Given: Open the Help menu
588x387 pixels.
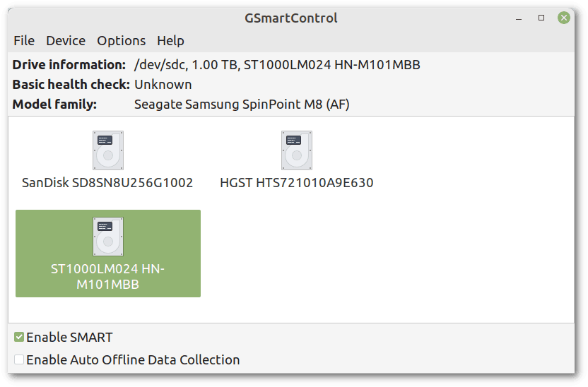Looking at the screenshot, I should [170, 41].
